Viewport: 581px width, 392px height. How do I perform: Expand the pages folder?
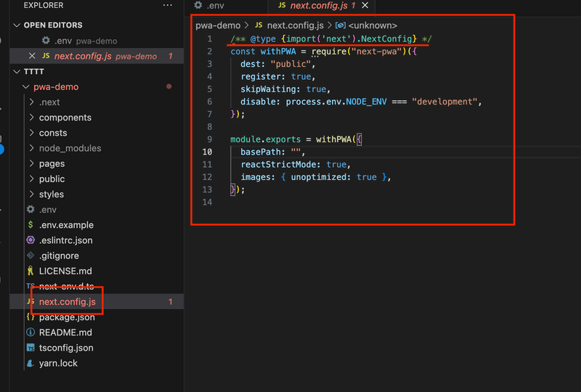[32, 163]
